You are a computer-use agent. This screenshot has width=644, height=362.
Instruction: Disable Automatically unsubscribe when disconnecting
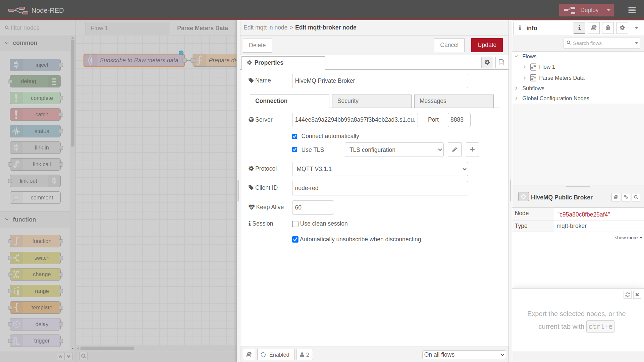[295, 239]
